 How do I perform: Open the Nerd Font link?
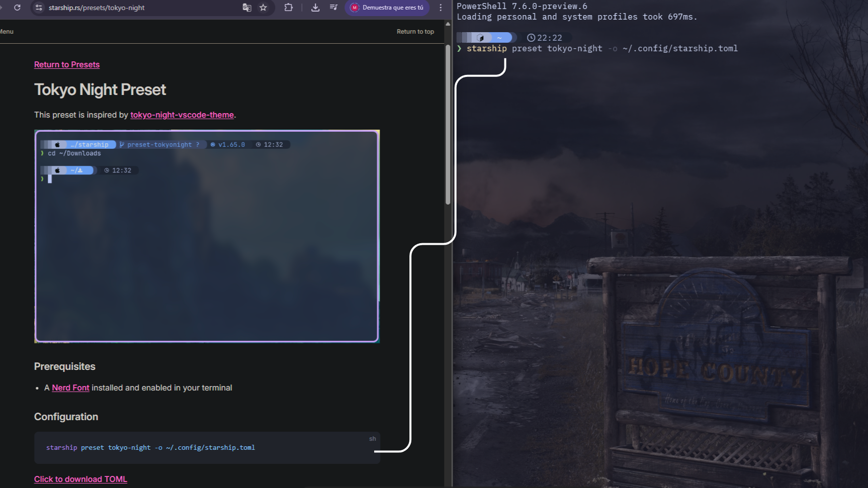(x=70, y=388)
